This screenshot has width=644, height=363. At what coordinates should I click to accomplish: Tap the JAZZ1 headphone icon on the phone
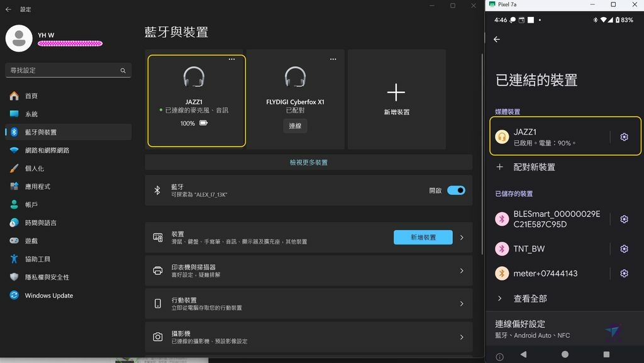tap(502, 137)
